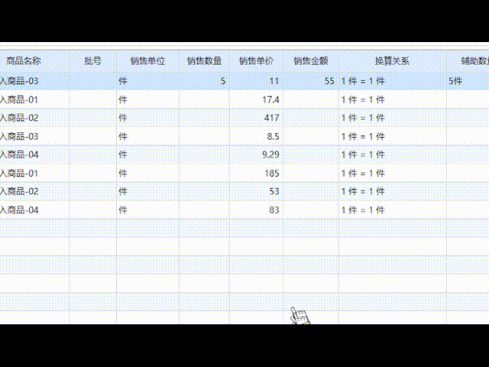Select auxiliary quantity cell showing 5件
This screenshot has height=367, width=489.
pyautogui.click(x=468, y=81)
